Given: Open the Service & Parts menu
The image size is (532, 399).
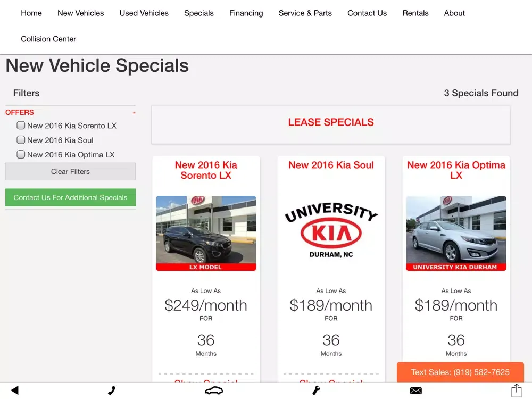Looking at the screenshot, I should click(x=305, y=13).
